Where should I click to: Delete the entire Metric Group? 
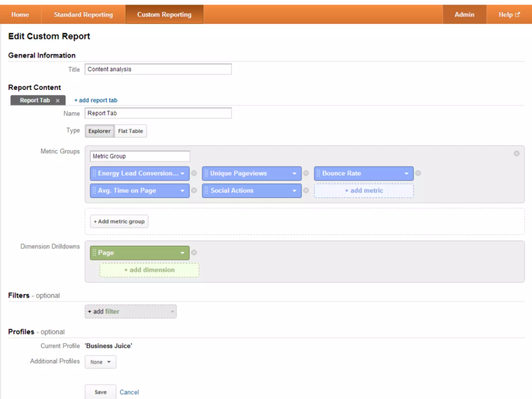point(516,154)
